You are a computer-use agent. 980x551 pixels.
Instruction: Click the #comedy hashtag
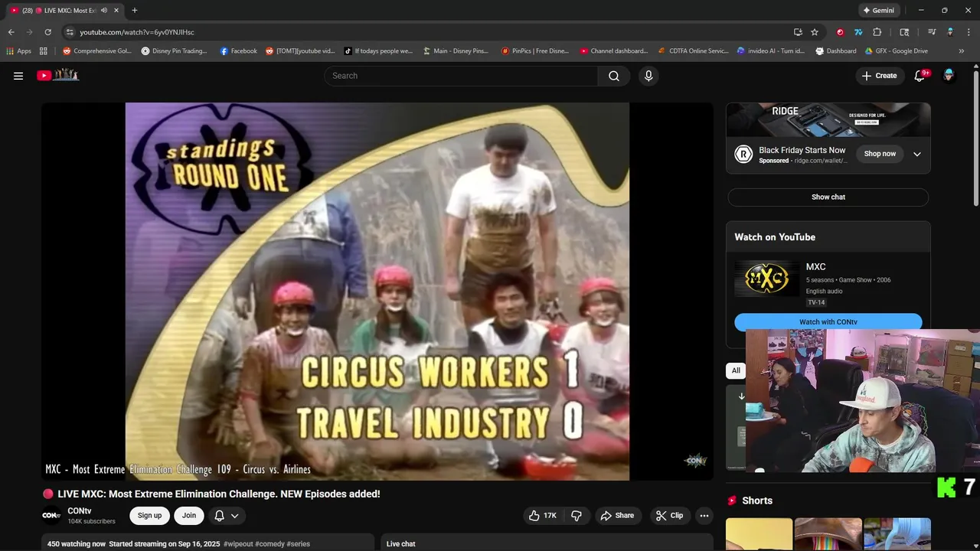[x=269, y=544]
